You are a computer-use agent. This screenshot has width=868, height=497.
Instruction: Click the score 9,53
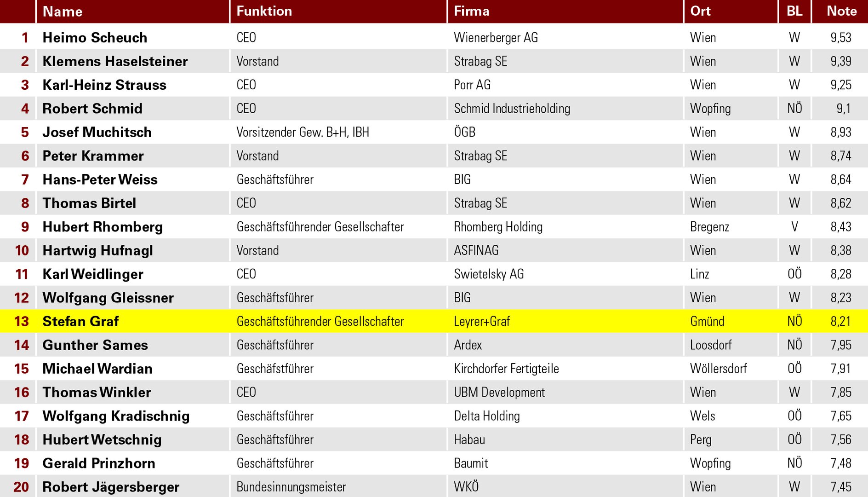coord(841,38)
